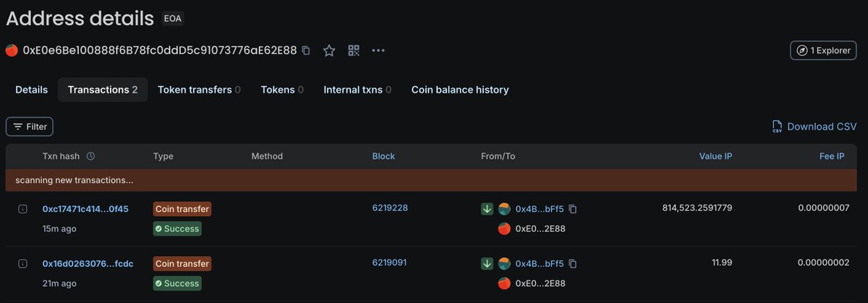Click sender identicon in block 6219091 row
Screen dimensions: 868x303
click(x=505, y=264)
